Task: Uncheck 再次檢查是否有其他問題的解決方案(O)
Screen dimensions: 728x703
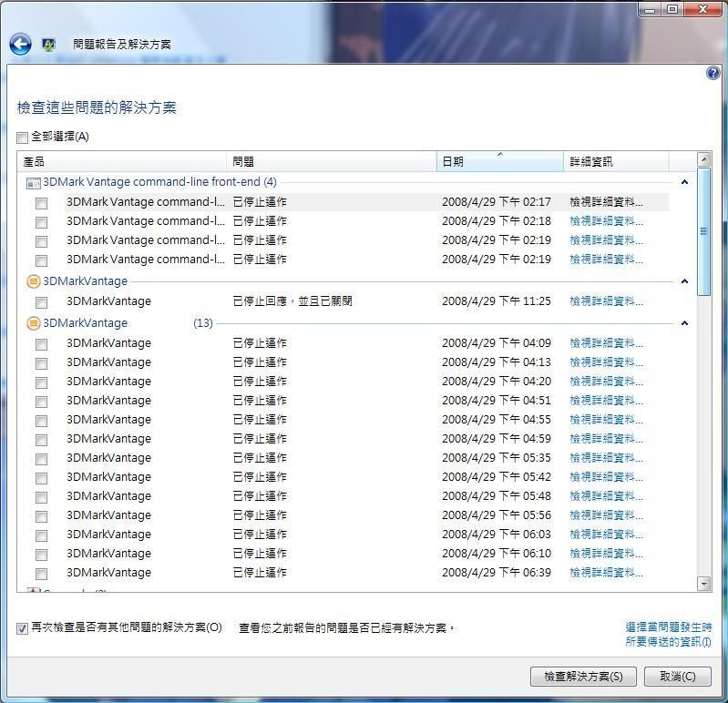Action: (x=22, y=628)
